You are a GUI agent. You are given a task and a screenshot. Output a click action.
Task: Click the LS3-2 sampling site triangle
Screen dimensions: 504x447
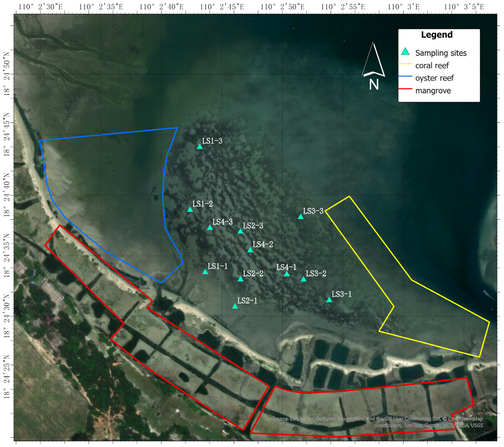[x=303, y=279]
